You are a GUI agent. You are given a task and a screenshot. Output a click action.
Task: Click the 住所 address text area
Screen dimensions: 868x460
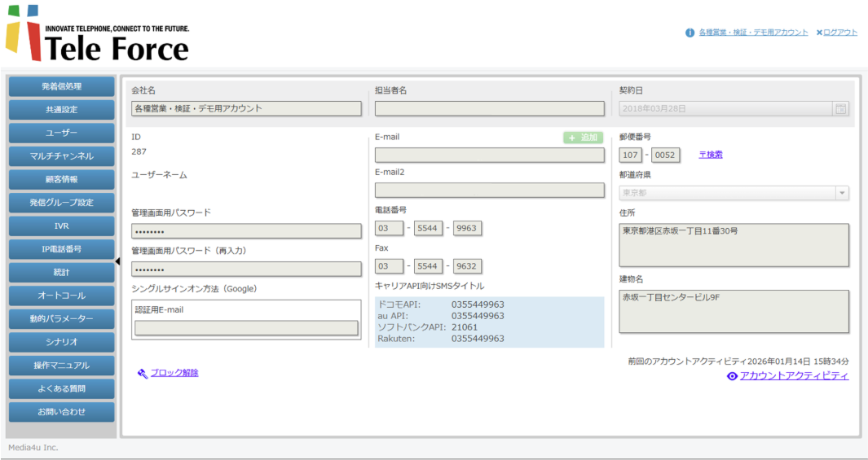point(734,245)
